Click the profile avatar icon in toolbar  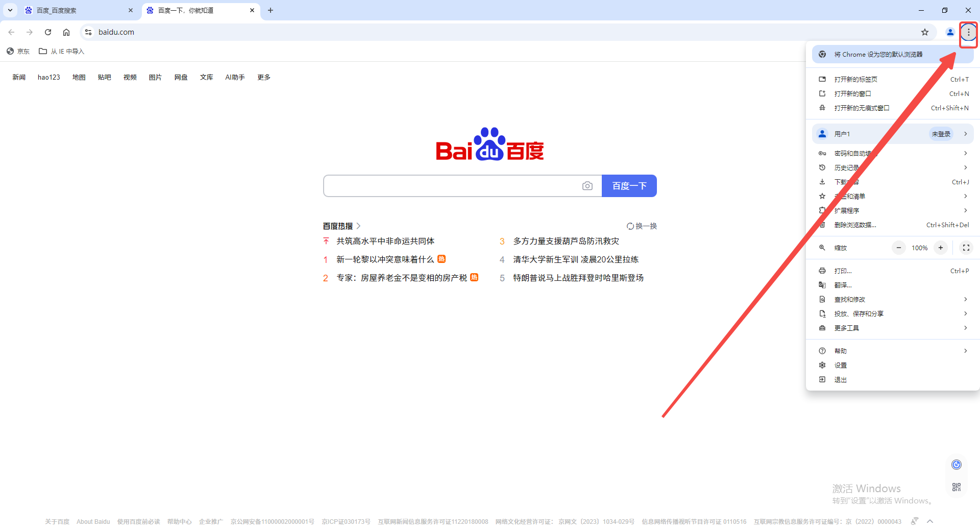tap(950, 32)
